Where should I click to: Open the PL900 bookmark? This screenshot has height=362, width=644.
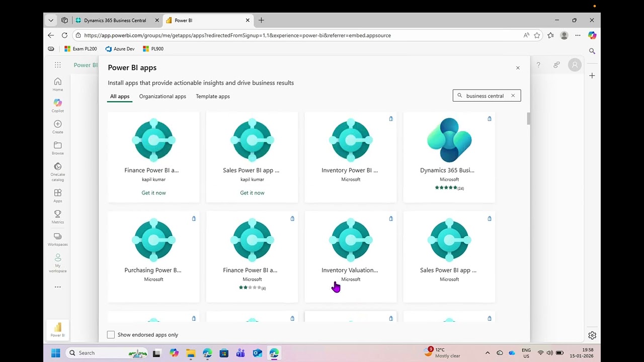[x=153, y=49]
